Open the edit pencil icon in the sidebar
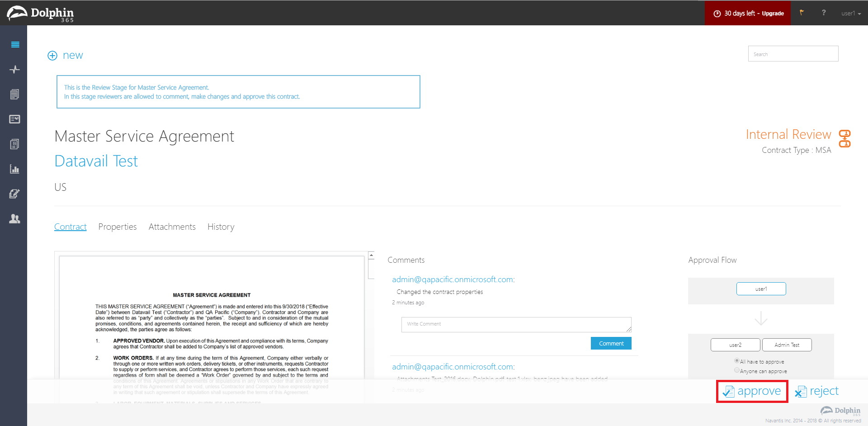 [15, 194]
